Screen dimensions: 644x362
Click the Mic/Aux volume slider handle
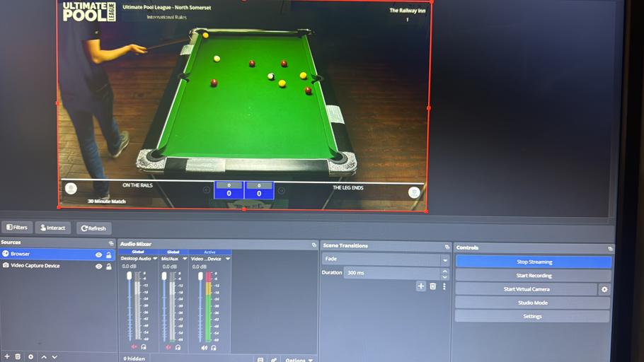(164, 276)
